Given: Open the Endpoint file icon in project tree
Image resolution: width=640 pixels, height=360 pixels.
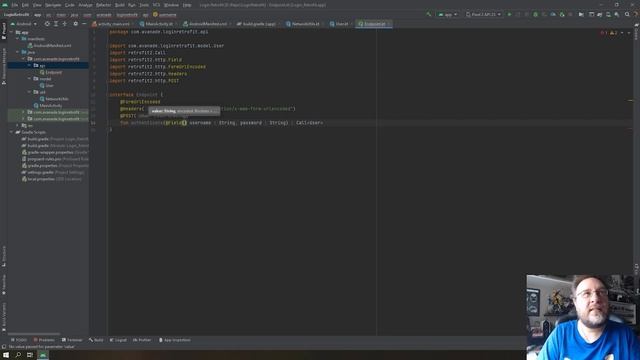Looking at the screenshot, I should tap(42, 72).
